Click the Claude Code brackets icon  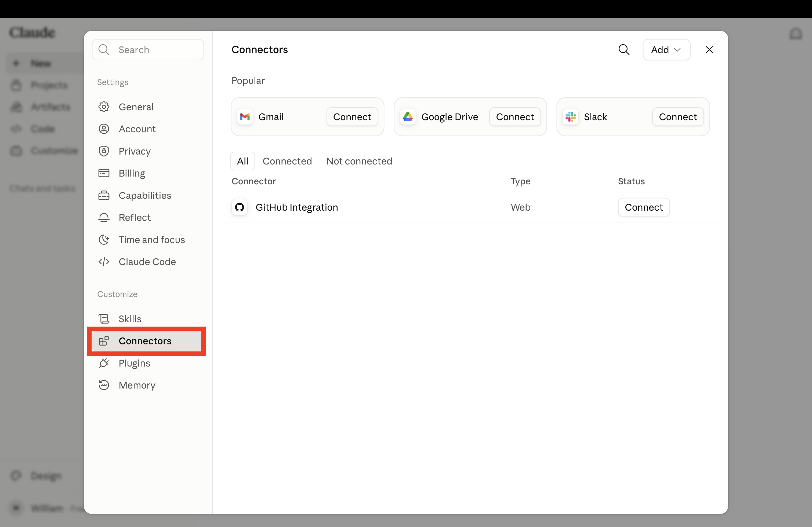click(x=104, y=262)
